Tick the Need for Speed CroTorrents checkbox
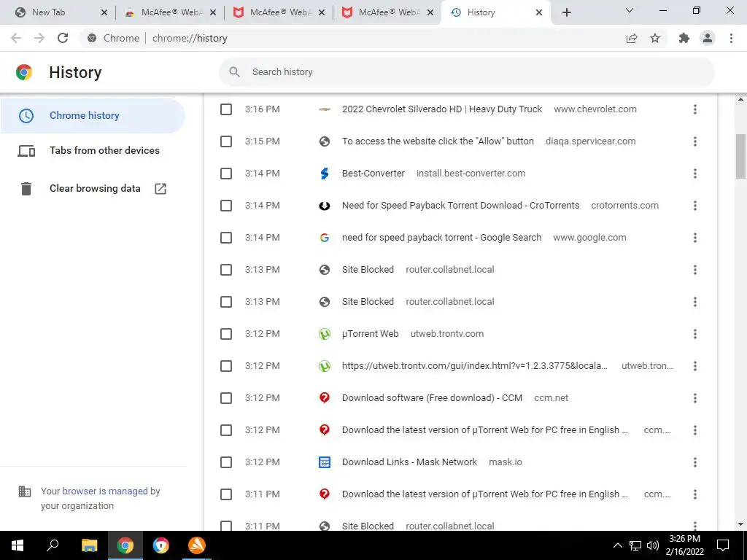The height and width of the screenshot is (560, 747). coord(226,206)
